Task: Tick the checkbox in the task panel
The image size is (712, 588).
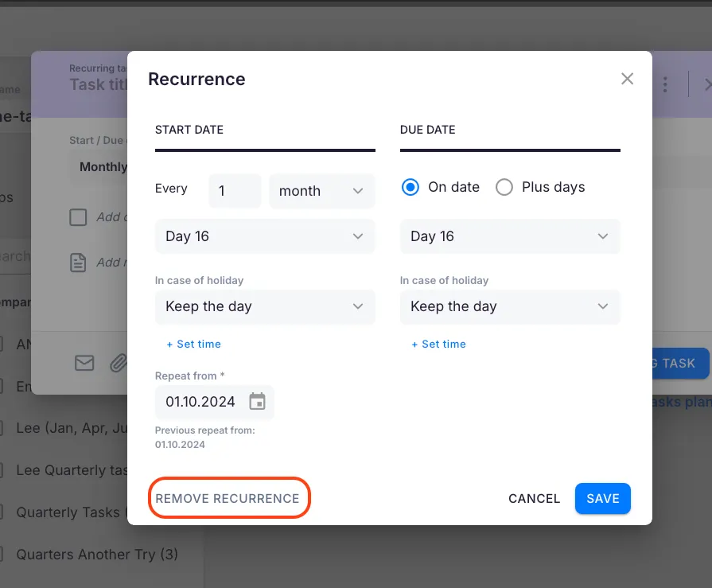Action: (78, 217)
